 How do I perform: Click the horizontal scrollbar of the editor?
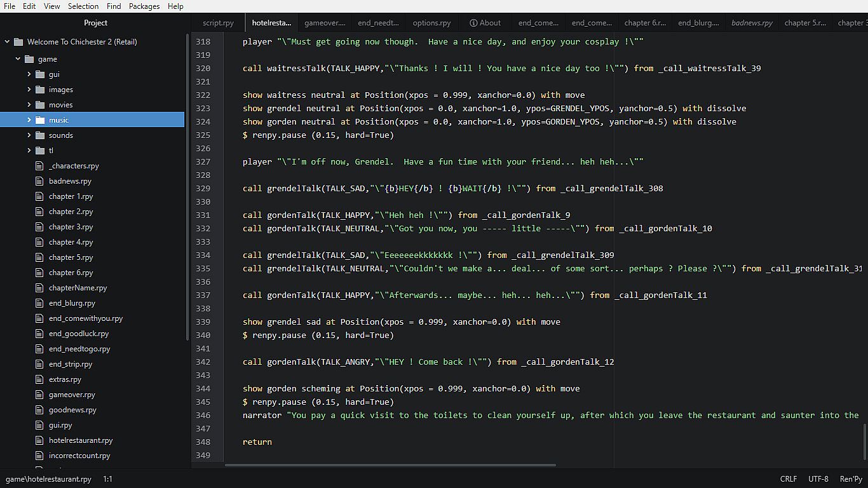pyautogui.click(x=390, y=465)
